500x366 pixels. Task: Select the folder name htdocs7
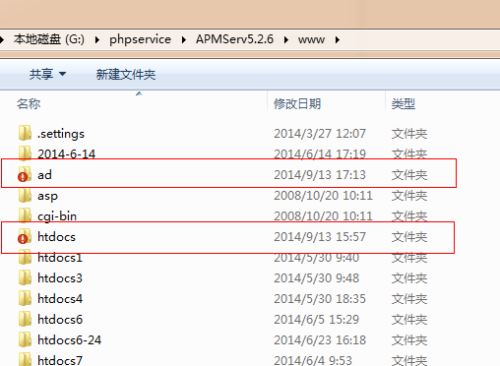coord(60,360)
